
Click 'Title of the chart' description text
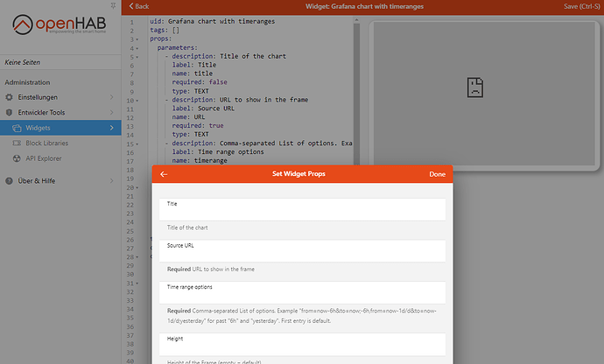pos(187,227)
